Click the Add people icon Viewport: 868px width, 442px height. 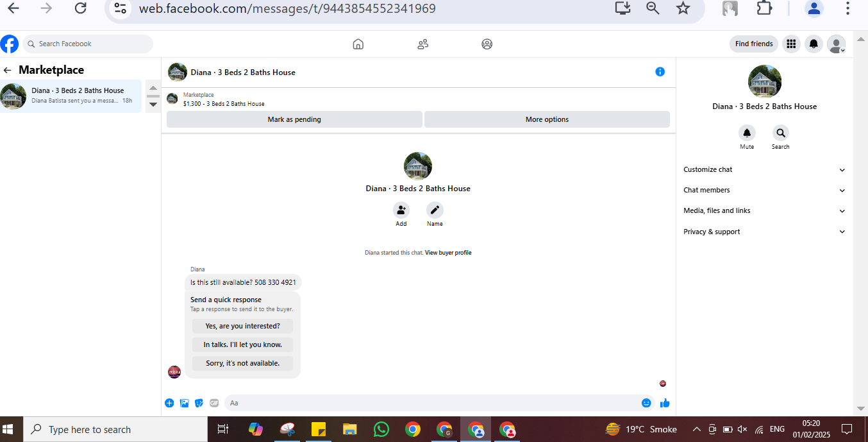[x=401, y=210]
